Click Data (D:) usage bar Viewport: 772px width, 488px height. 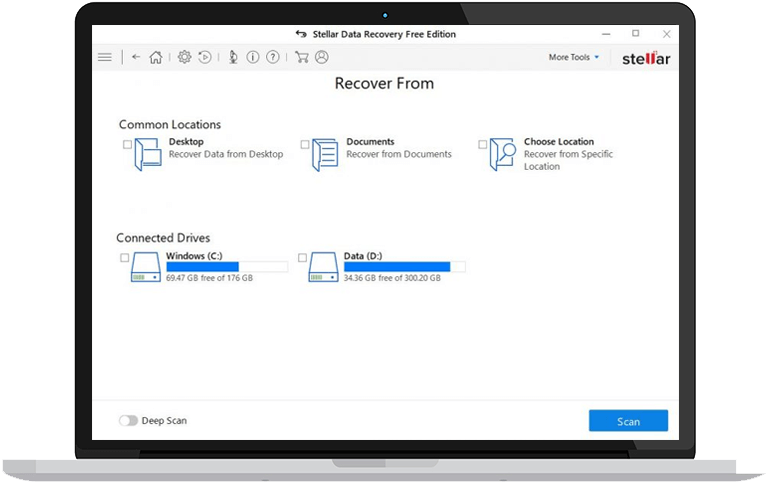[404, 267]
